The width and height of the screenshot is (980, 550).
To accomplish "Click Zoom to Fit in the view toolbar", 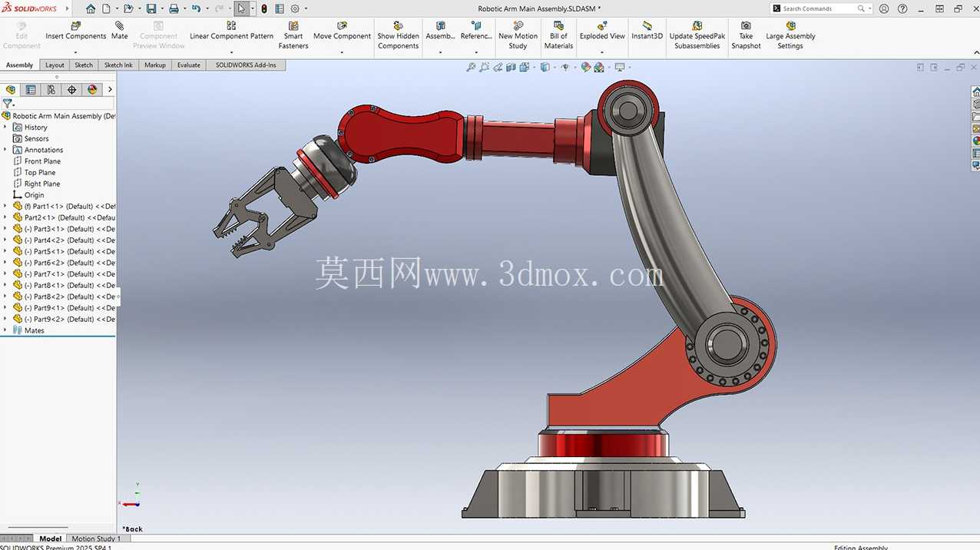I will tap(471, 68).
